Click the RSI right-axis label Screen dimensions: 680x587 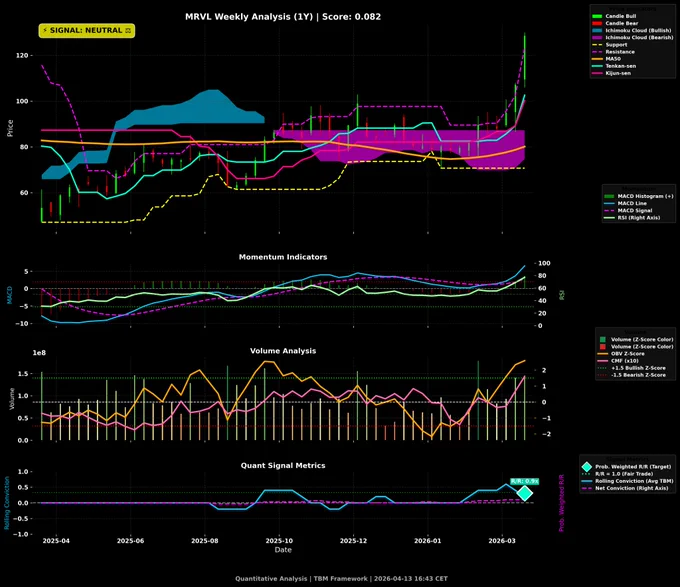[562, 295]
